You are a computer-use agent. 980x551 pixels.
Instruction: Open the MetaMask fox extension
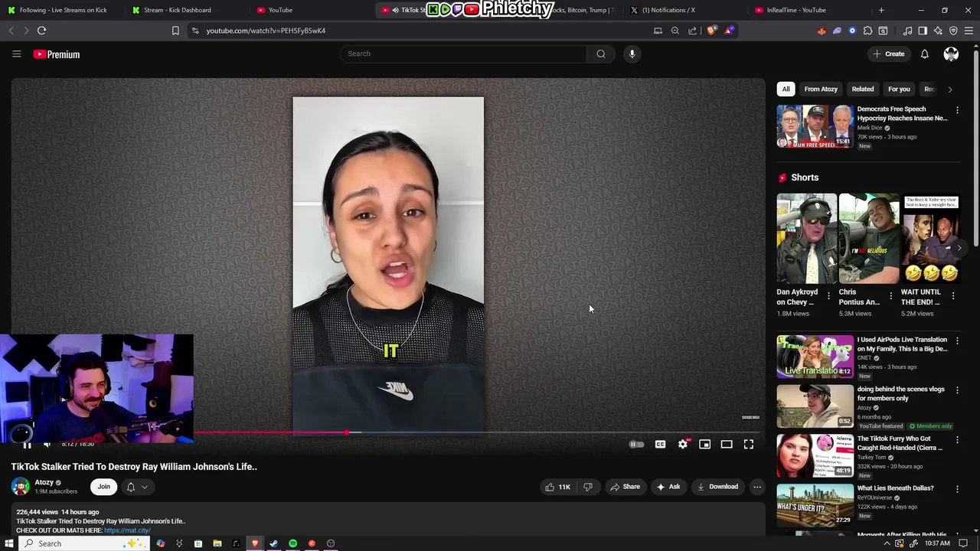(822, 31)
